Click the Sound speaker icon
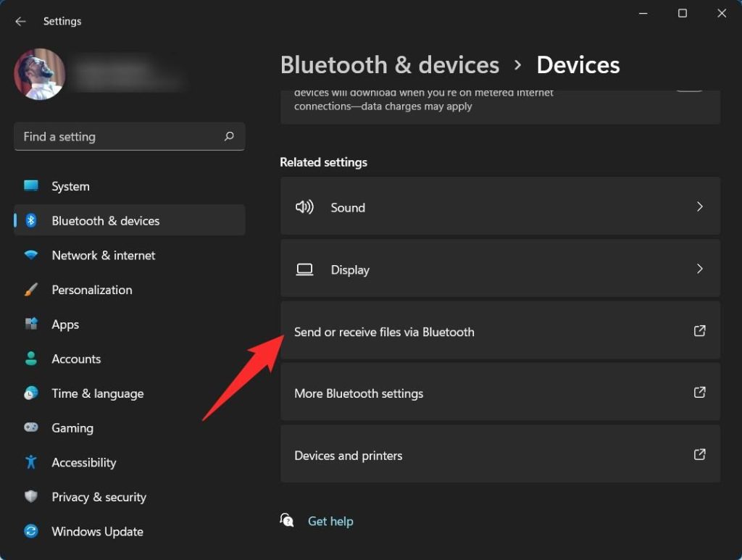 [304, 206]
